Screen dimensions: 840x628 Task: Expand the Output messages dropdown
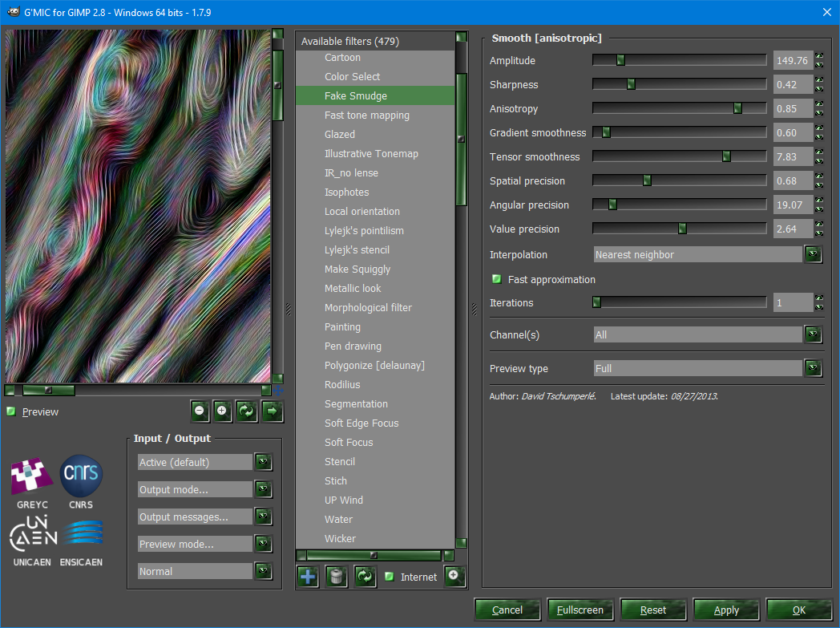click(263, 517)
